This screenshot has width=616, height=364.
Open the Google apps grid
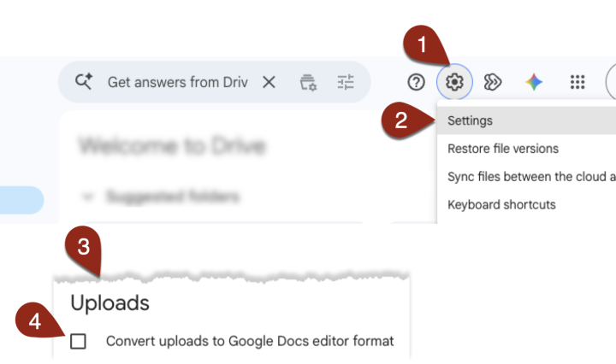(x=577, y=82)
